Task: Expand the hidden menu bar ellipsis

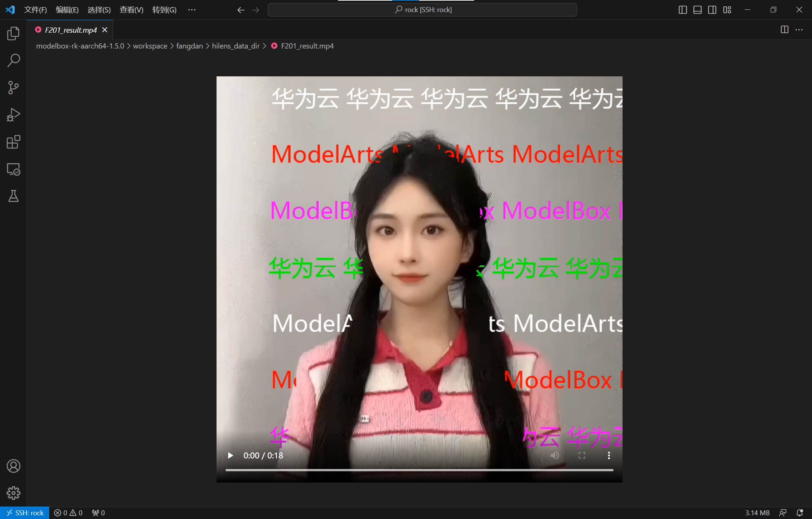Action: click(x=192, y=10)
